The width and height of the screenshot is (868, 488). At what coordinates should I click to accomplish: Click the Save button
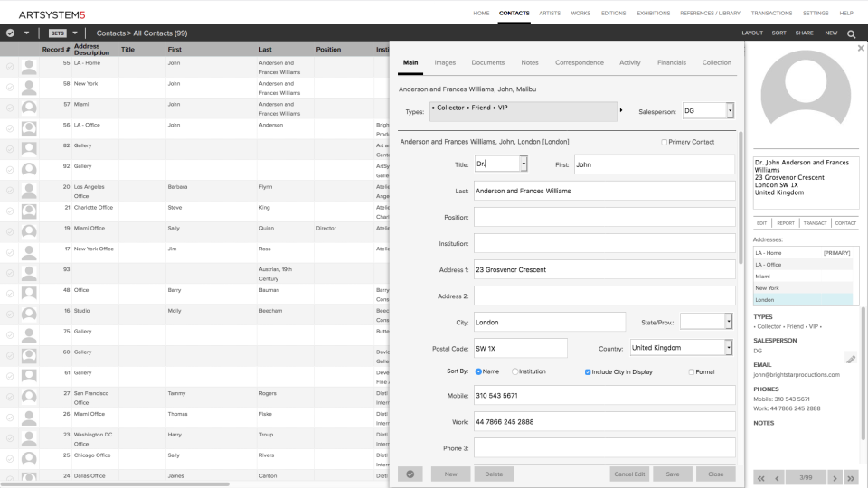673,474
